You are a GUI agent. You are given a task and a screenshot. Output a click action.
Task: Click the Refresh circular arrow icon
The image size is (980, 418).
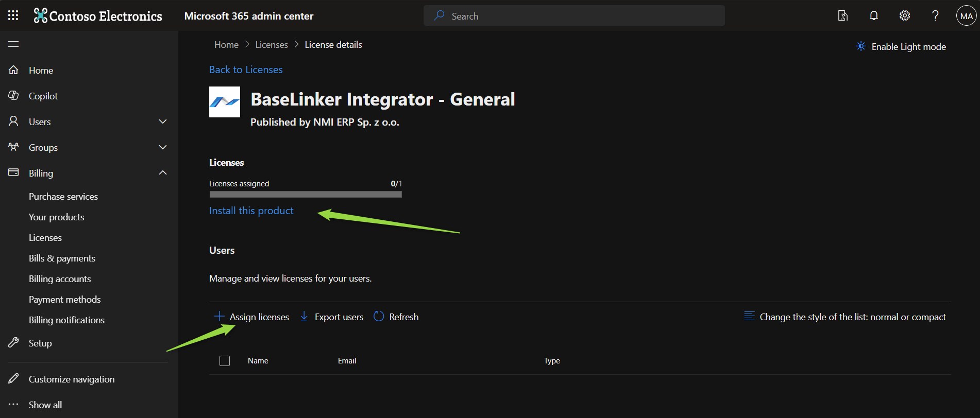379,316
